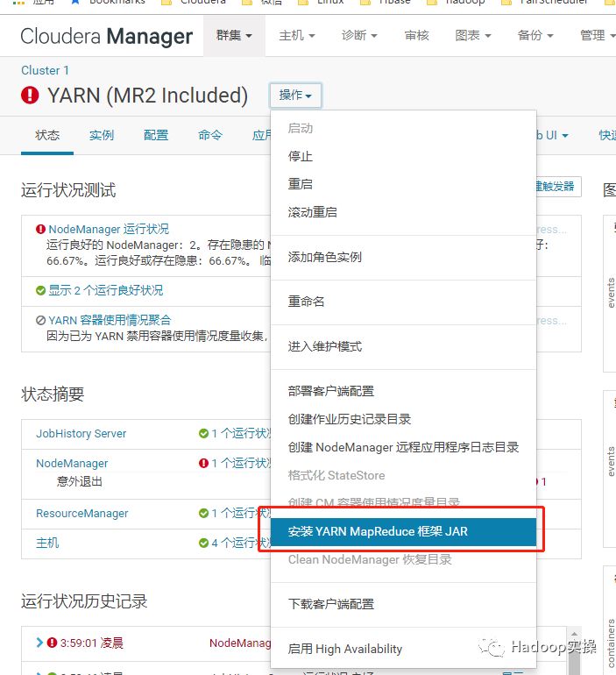
Task: Click the green status icon in 主机 row
Action: (203, 543)
